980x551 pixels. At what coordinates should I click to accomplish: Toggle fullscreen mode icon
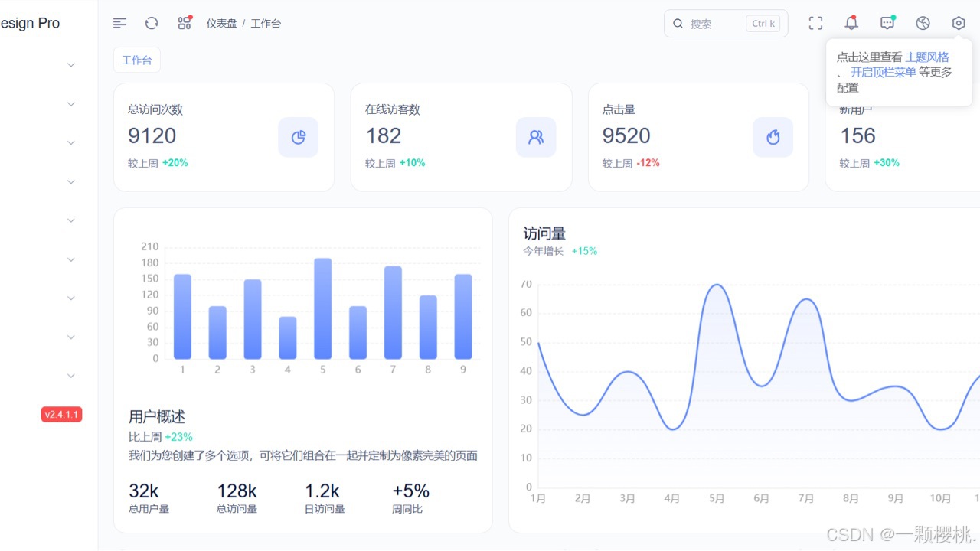coord(815,23)
